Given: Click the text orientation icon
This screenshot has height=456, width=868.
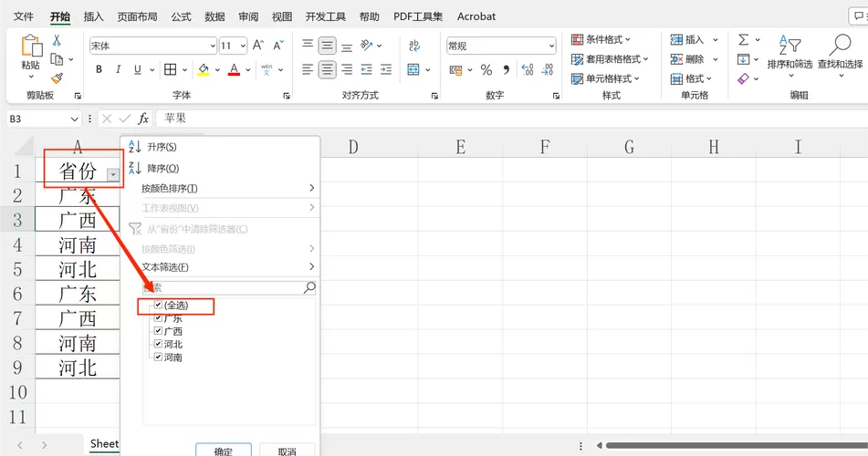Looking at the screenshot, I should [367, 46].
